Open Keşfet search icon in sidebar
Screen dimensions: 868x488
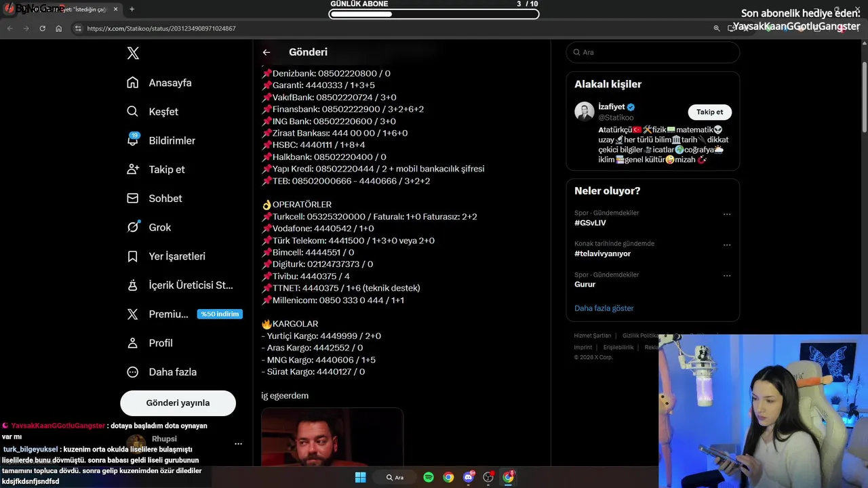coord(133,112)
